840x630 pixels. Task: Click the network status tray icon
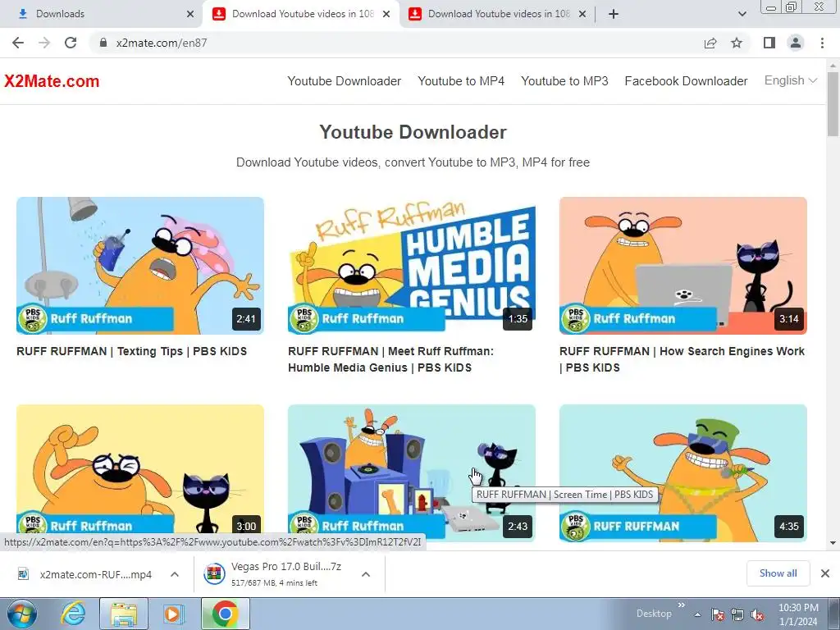tap(737, 615)
